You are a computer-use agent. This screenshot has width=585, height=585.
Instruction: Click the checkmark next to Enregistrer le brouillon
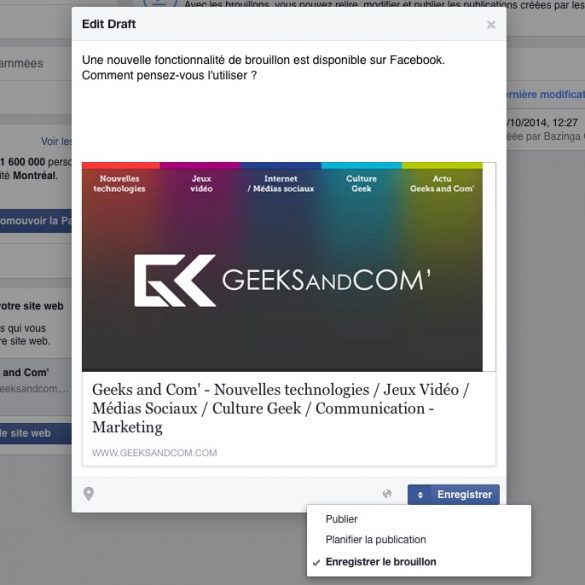[316, 563]
